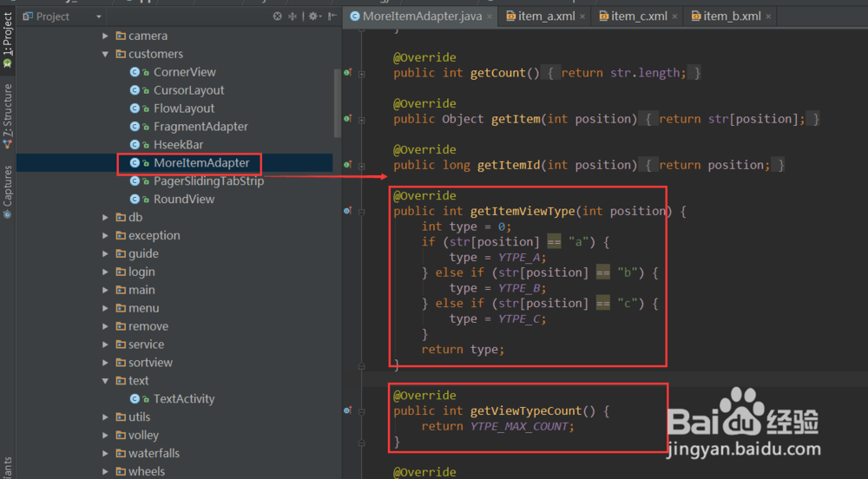
Task: Switch to the item_c.xml tab
Action: [638, 16]
